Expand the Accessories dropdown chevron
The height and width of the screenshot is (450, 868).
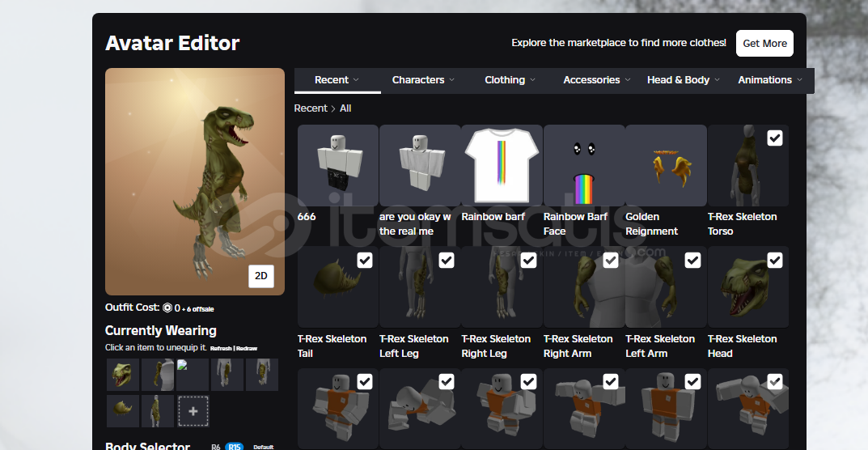tap(628, 80)
